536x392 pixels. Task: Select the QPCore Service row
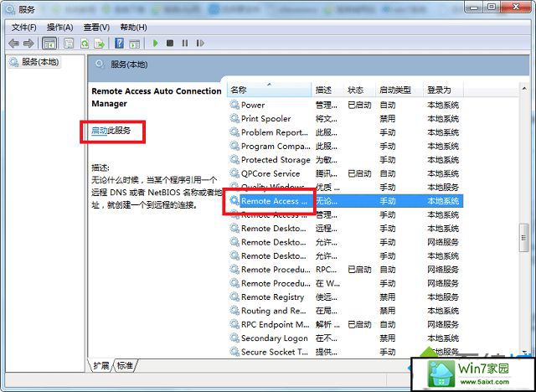[345, 173]
